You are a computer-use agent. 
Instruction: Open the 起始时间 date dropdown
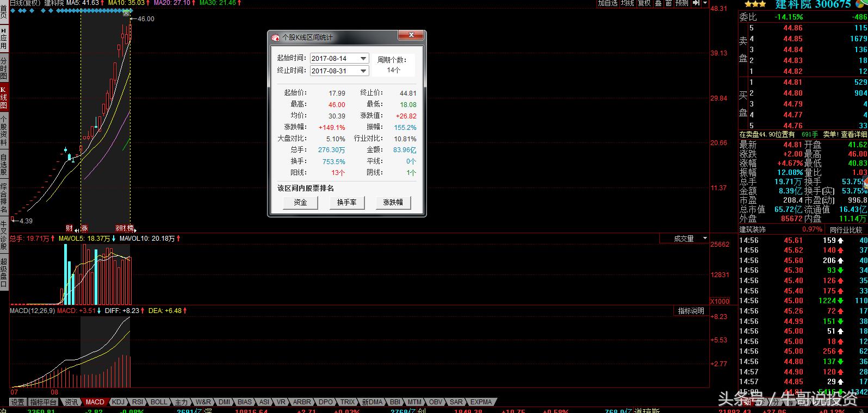pyautogui.click(x=363, y=59)
